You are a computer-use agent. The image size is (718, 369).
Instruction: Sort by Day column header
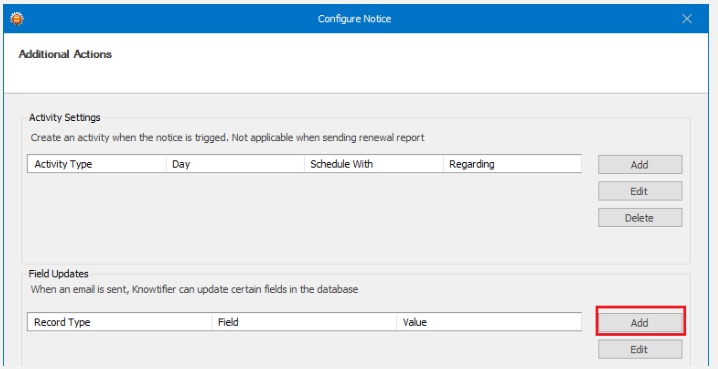pos(235,164)
